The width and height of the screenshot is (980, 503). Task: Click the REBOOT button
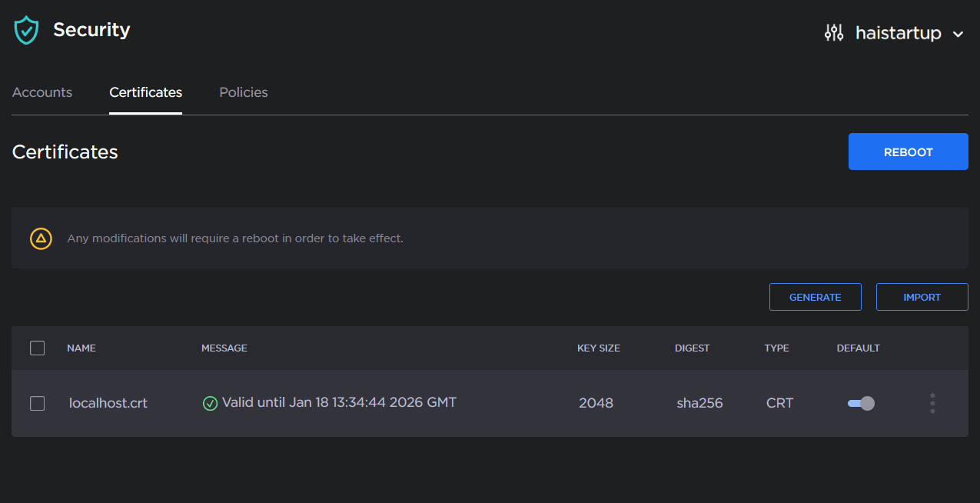(x=908, y=152)
